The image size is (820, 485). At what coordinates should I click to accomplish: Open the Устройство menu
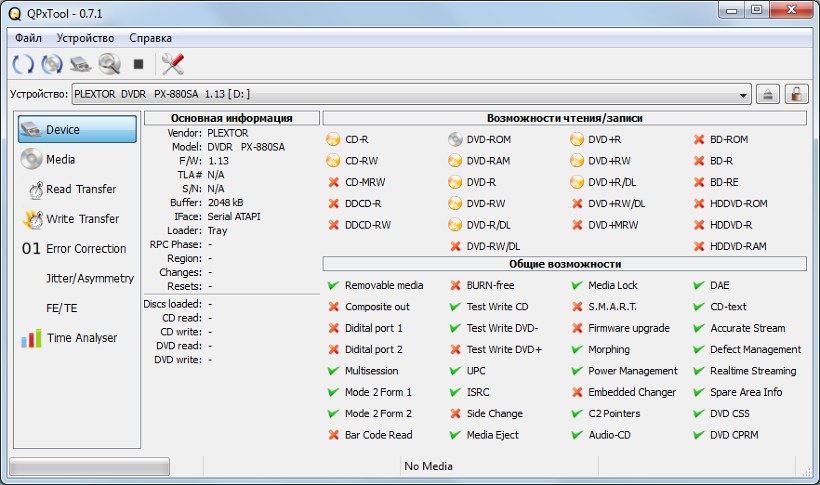pyautogui.click(x=85, y=38)
